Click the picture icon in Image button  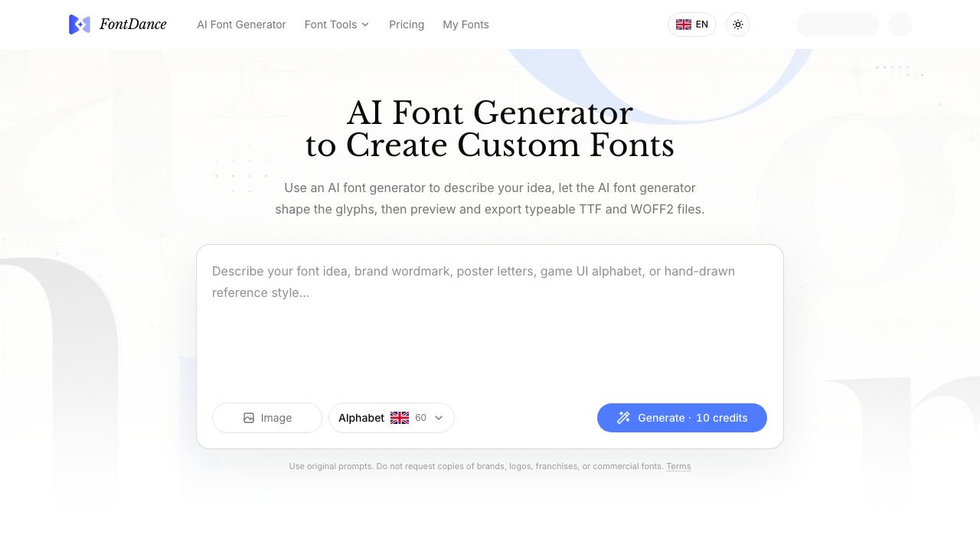(249, 418)
